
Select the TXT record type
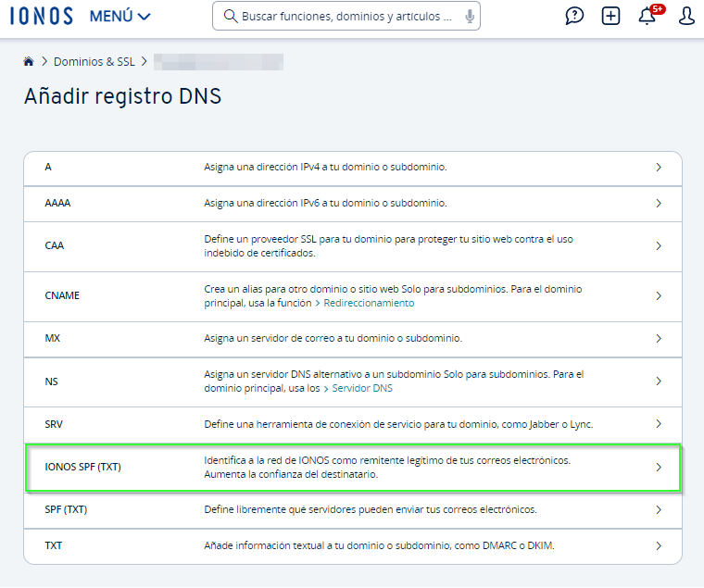coord(353,546)
